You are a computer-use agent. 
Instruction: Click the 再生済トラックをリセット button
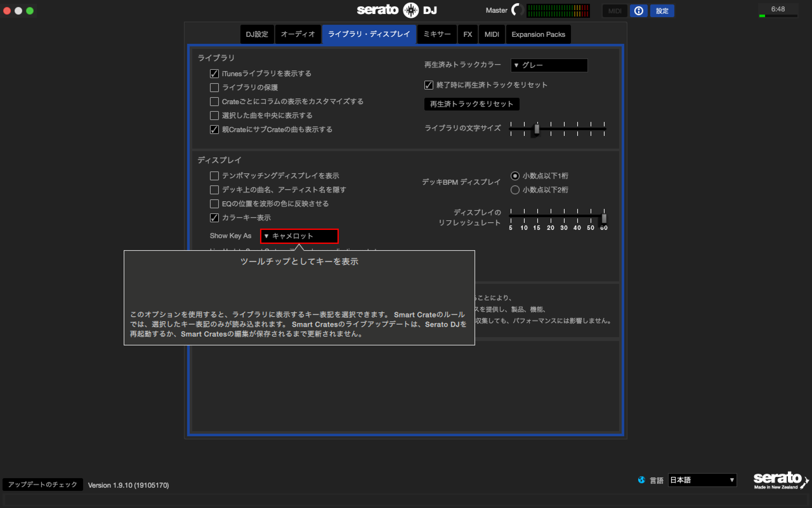click(x=472, y=104)
